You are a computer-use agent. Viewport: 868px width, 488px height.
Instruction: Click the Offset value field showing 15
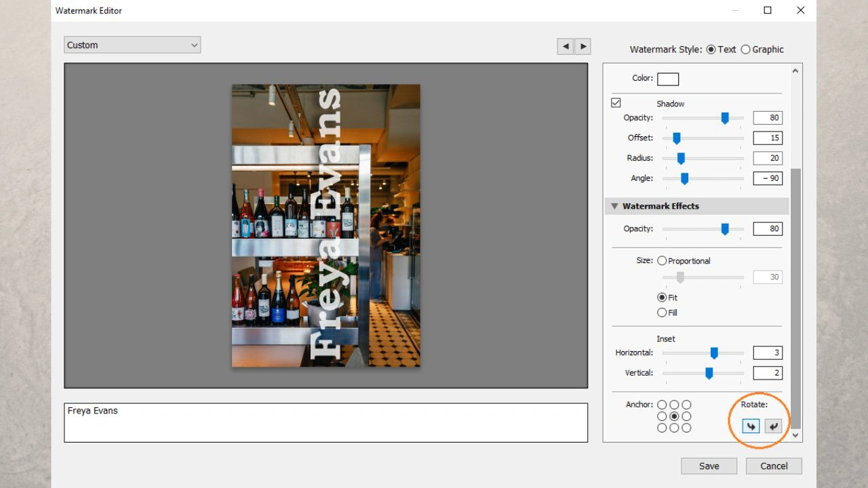coord(768,138)
